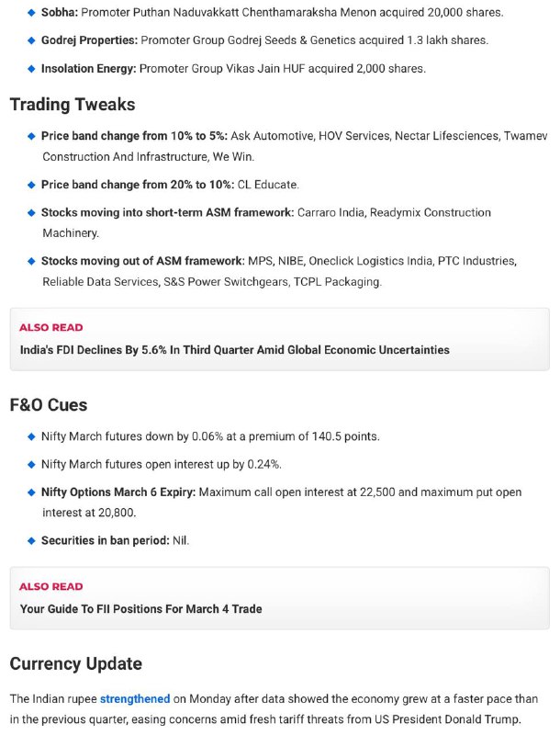Click the Nifty March futures open interest line
The image size is (560, 735).
162,465
